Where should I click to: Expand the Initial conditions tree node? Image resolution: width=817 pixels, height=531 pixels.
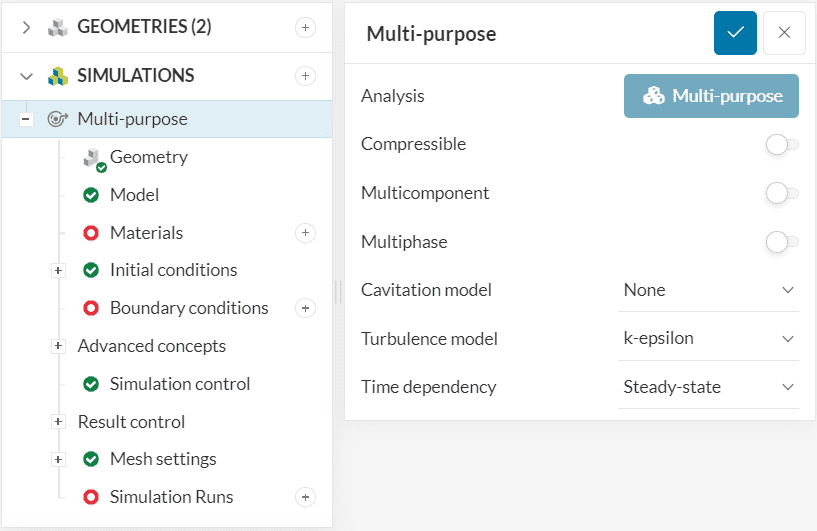pyautogui.click(x=58, y=271)
